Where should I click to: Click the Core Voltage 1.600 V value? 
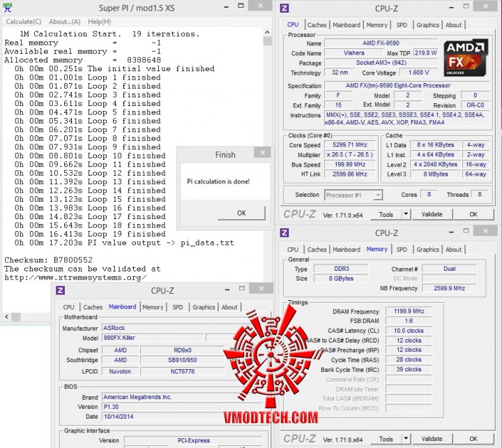point(418,73)
